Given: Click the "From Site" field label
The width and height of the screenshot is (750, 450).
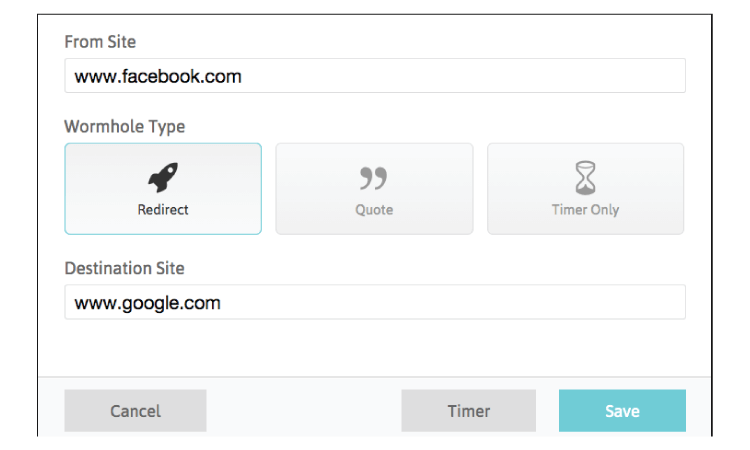Looking at the screenshot, I should (x=100, y=42).
